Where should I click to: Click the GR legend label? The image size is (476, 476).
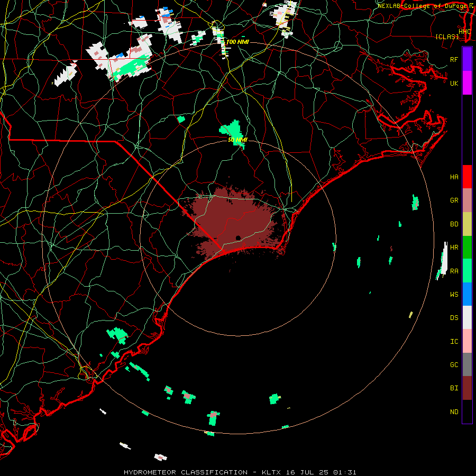click(454, 200)
